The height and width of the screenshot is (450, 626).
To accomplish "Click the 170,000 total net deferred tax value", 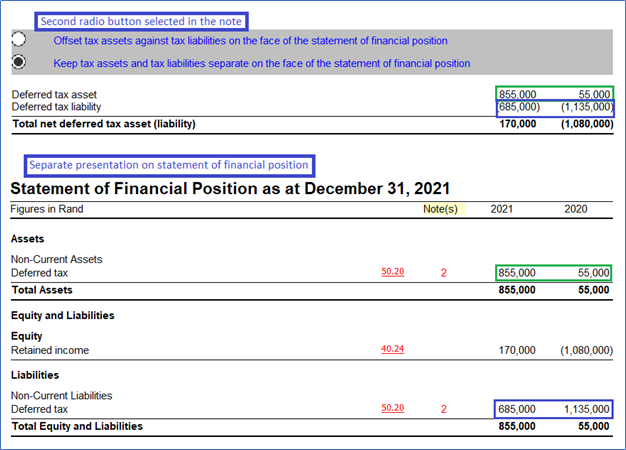I will (517, 124).
